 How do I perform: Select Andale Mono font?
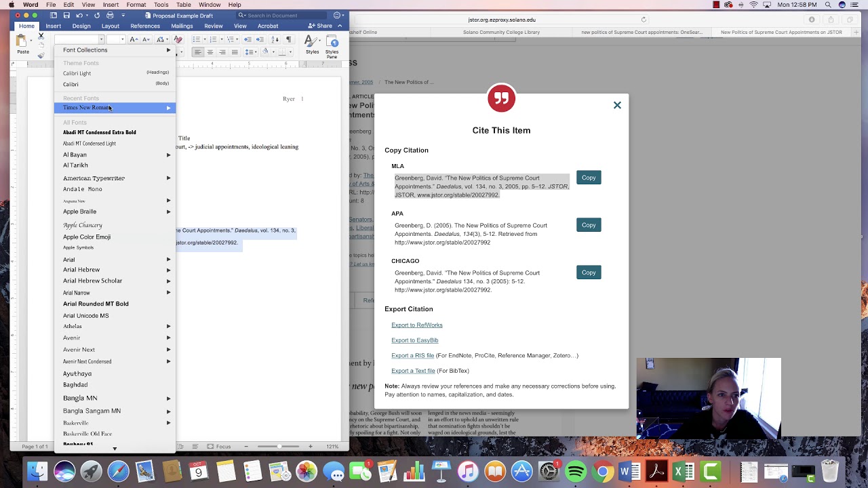[x=83, y=189]
